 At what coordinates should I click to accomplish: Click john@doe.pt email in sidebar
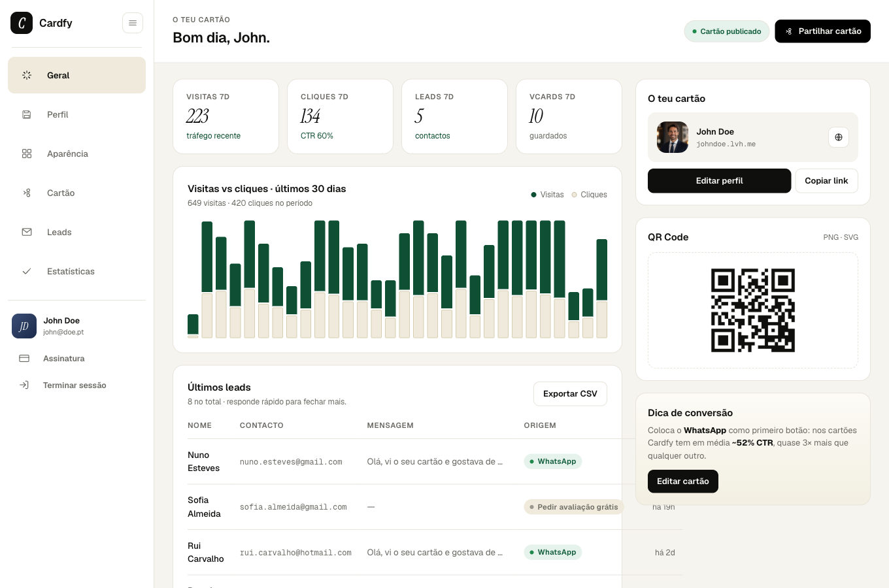click(63, 332)
